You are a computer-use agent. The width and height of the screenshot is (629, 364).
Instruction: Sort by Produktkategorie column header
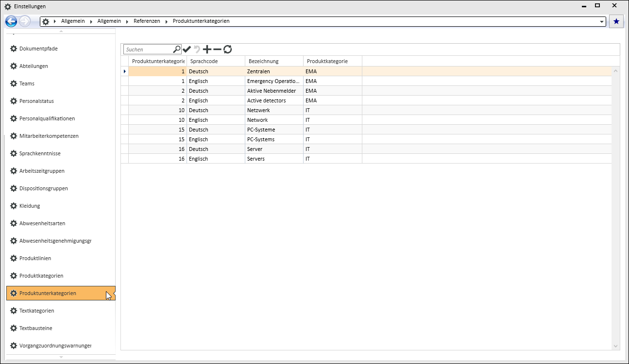tap(333, 61)
